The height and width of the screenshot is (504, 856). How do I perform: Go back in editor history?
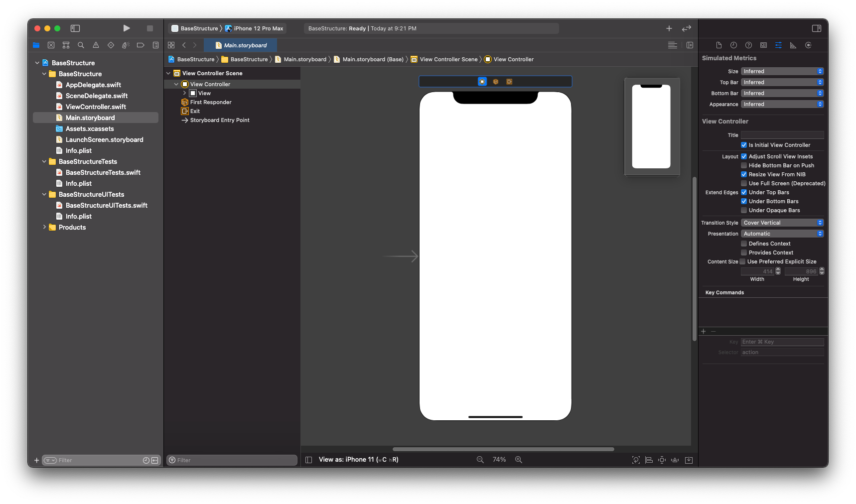pos(184,45)
